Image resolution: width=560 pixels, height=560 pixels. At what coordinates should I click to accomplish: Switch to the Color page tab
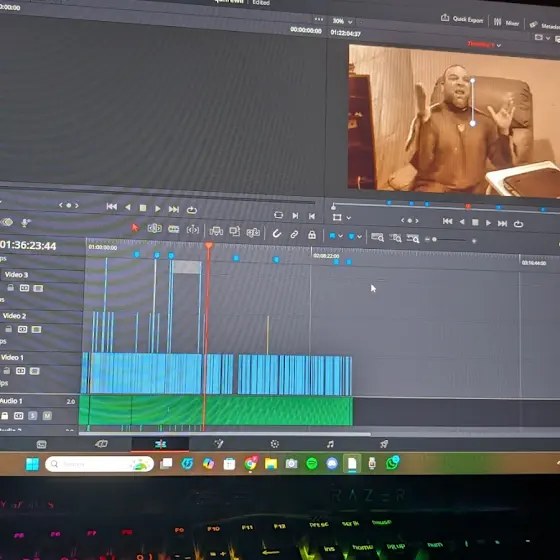[275, 444]
